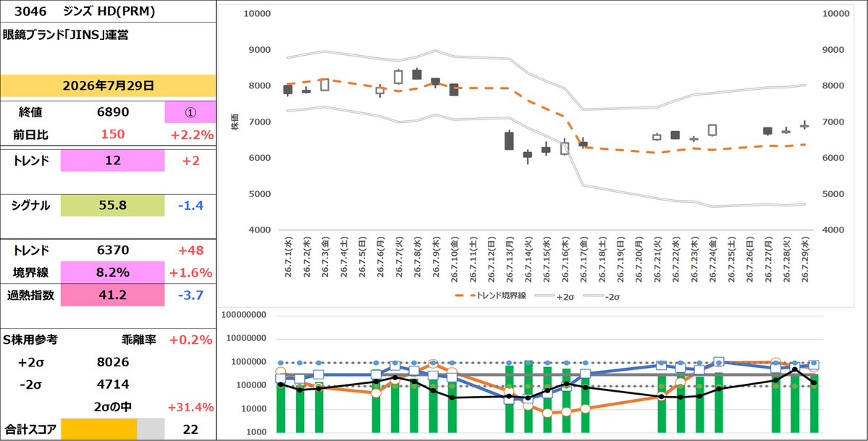Select the day change value 150
This screenshot has height=441, width=868.
point(113,134)
